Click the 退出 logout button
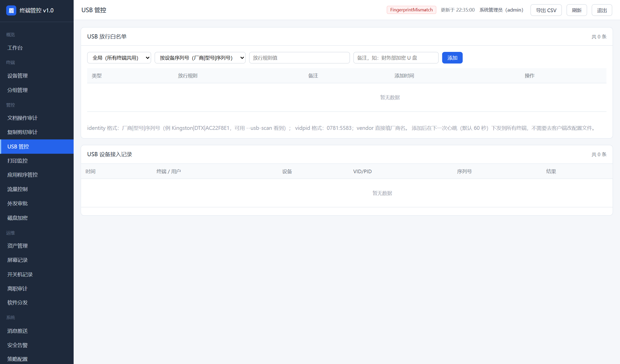The height and width of the screenshot is (364, 620). 602,10
